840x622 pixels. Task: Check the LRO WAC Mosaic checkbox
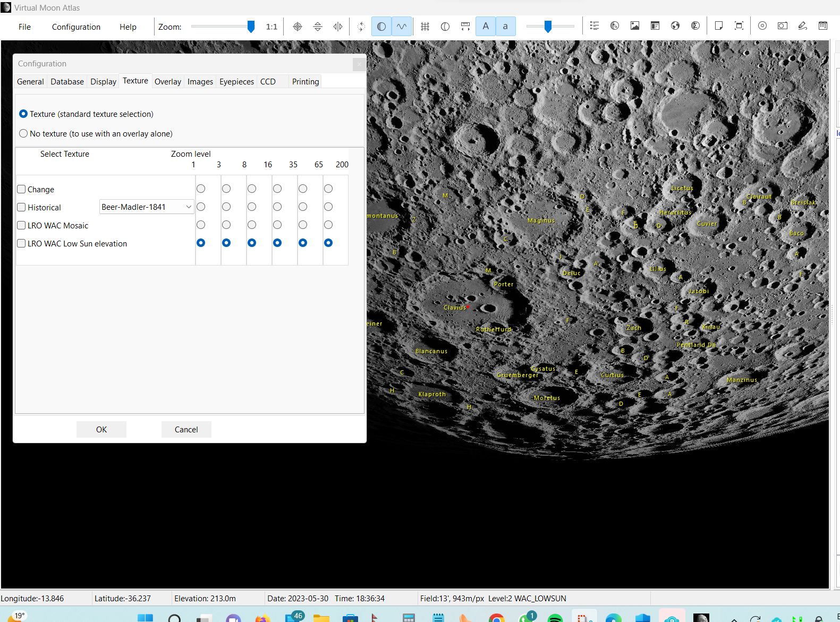point(22,225)
